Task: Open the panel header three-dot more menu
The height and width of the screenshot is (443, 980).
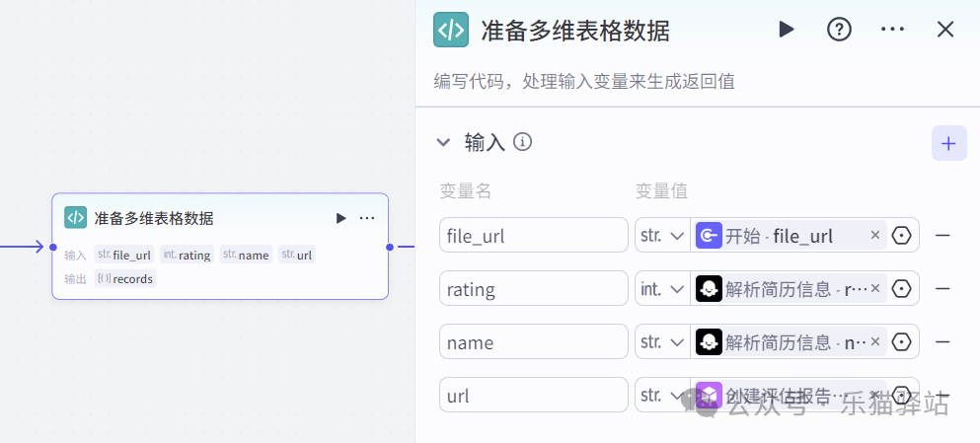Action: click(x=892, y=30)
